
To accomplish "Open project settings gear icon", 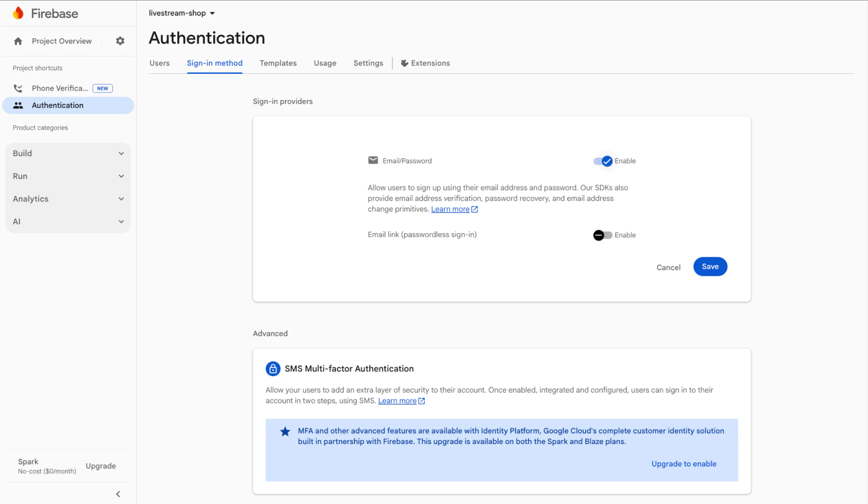I will 120,41.
